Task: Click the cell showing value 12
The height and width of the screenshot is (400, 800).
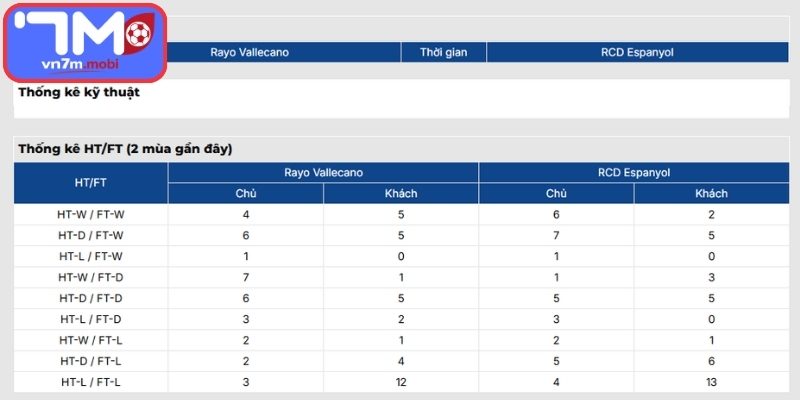Action: tap(401, 382)
